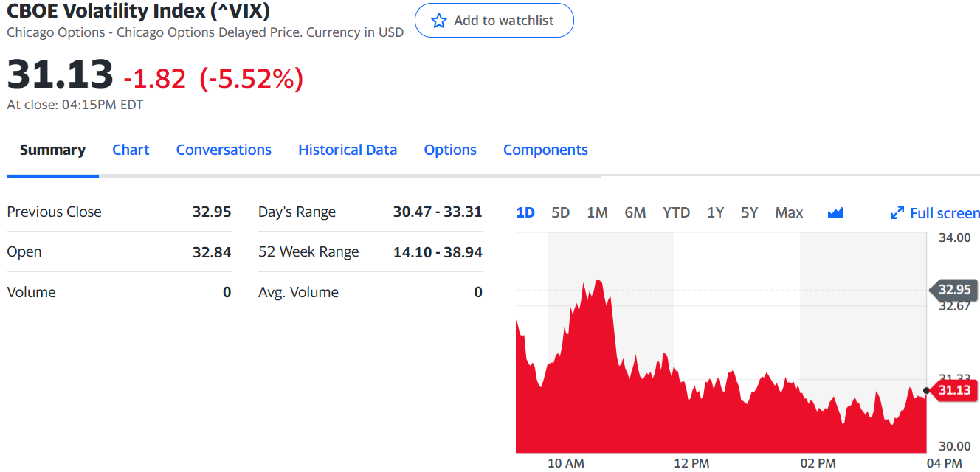This screenshot has width=980, height=472.
Task: Select the 1D chart range
Action: coord(525,212)
